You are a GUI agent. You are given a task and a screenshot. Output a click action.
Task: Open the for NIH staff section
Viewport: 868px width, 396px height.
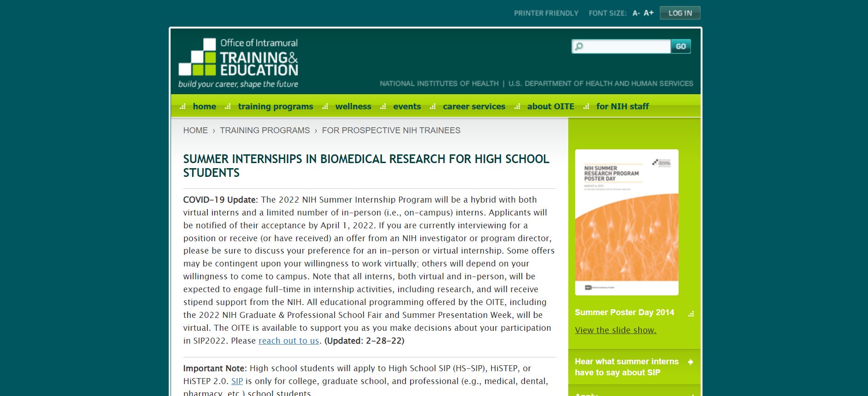coord(622,107)
